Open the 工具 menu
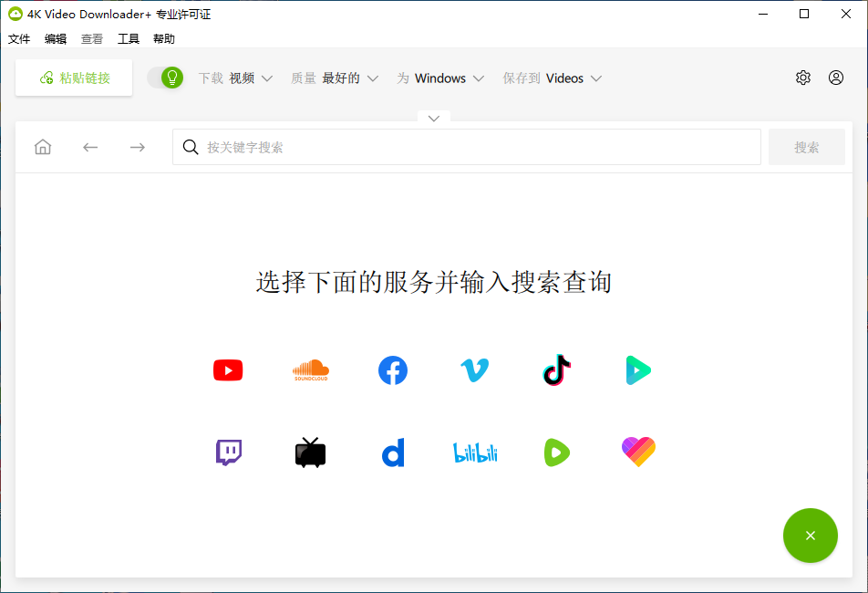The height and width of the screenshot is (593, 868). click(x=129, y=38)
